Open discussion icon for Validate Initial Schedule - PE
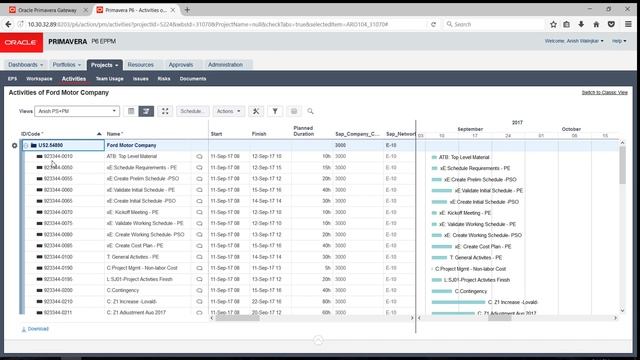Viewport: 640px width, 360px height. [199, 190]
